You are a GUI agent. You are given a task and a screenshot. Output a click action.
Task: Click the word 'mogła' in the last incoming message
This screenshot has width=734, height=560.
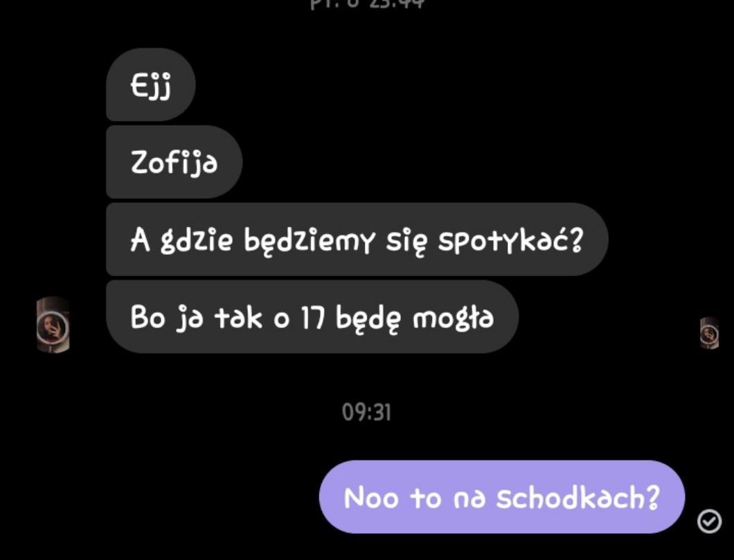(453, 319)
